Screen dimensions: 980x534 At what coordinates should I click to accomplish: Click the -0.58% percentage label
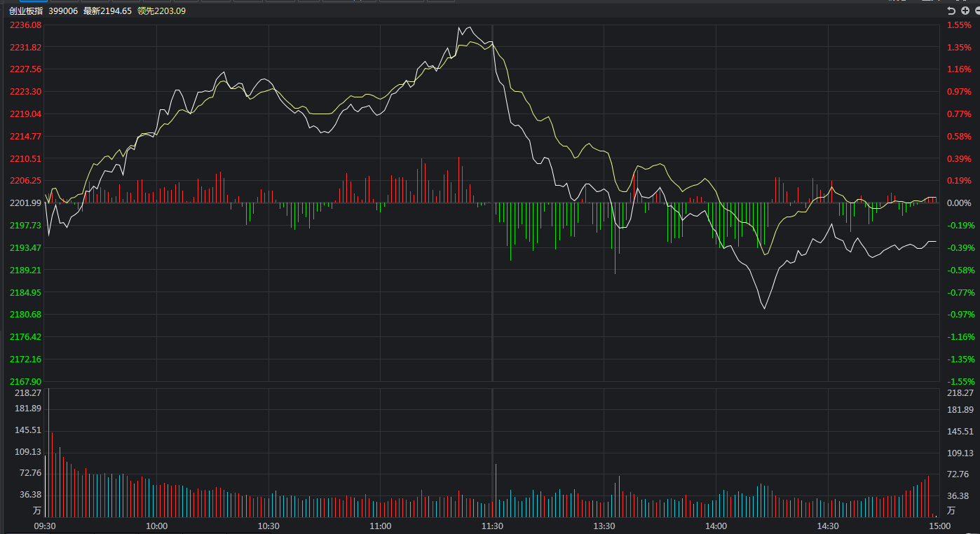coord(961,270)
